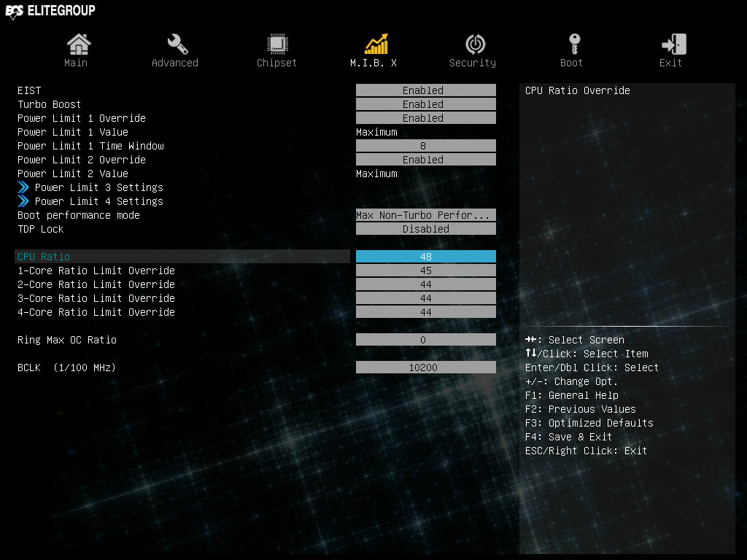
Task: Select 3-Core Ratio Limit value 44
Action: (x=426, y=298)
